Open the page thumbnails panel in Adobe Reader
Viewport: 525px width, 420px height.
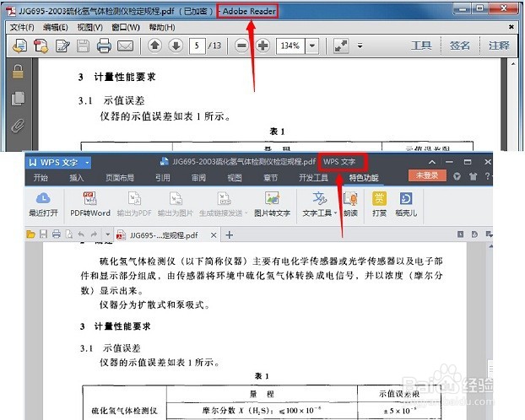(18, 99)
